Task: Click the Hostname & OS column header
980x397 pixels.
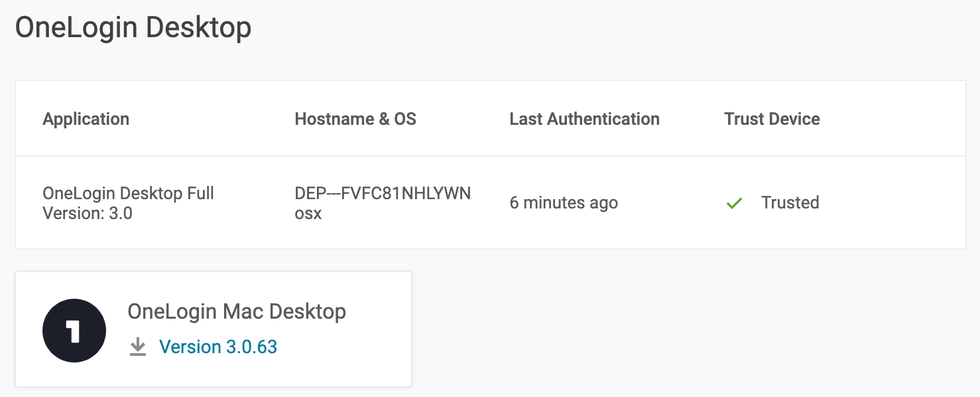Action: click(x=355, y=119)
